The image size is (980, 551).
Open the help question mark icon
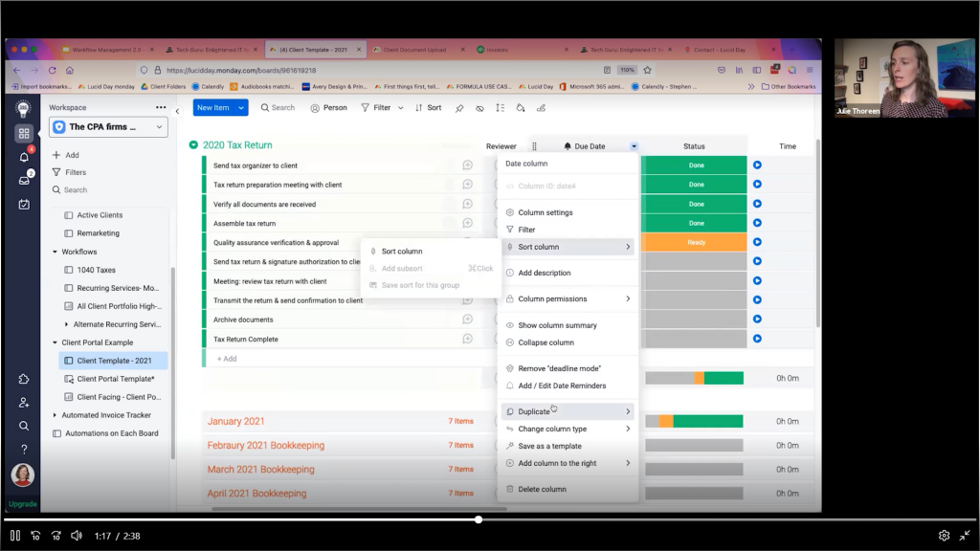[24, 450]
